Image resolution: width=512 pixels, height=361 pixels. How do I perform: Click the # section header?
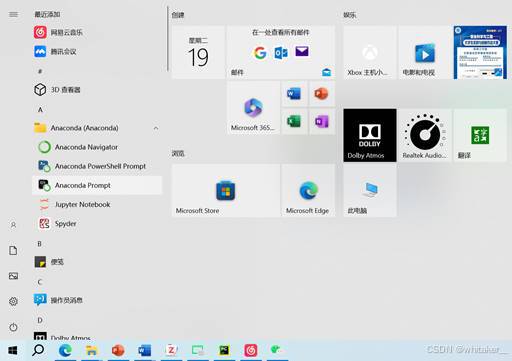40,71
